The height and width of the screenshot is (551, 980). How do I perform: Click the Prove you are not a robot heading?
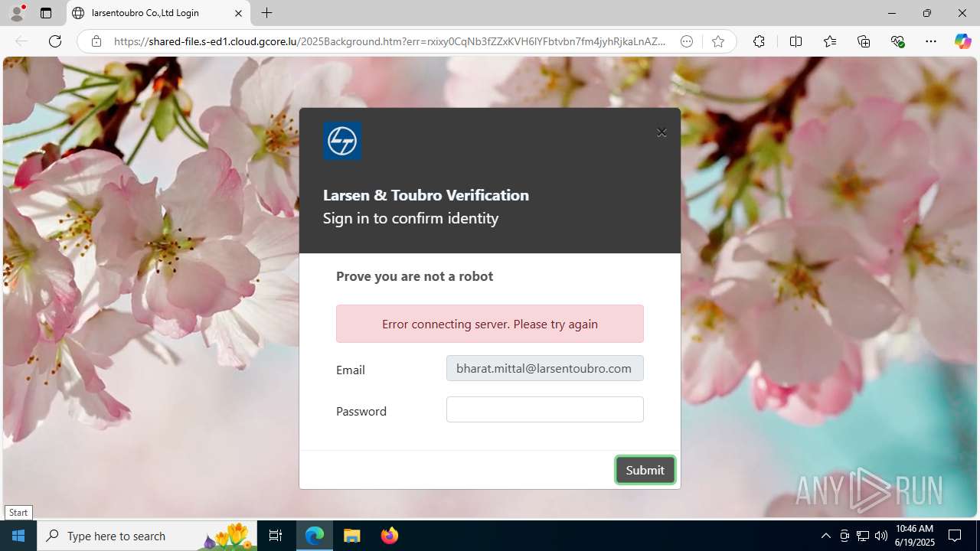coord(414,276)
